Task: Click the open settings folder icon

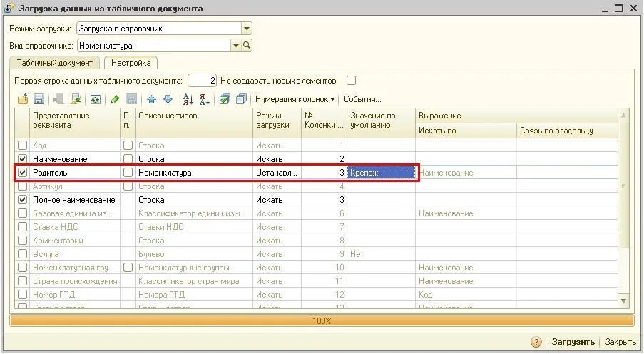Action: tap(23, 99)
